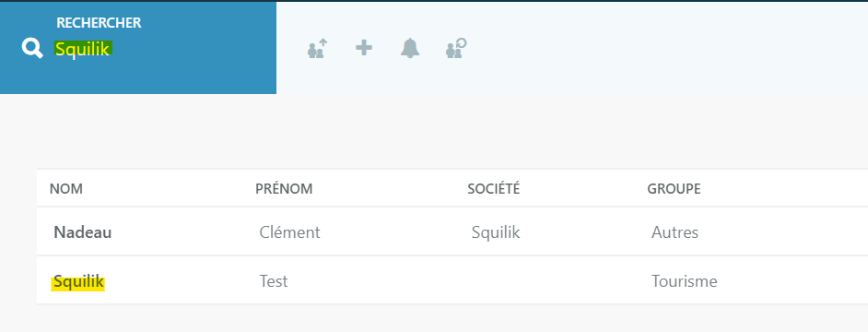
Task: Open the Nadeau contact entry
Action: [83, 232]
